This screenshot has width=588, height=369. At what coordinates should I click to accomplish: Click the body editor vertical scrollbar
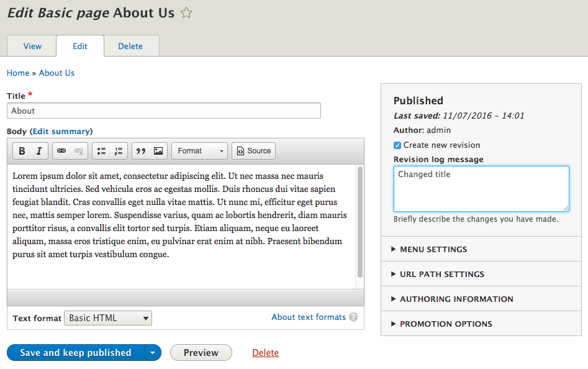pos(360,222)
